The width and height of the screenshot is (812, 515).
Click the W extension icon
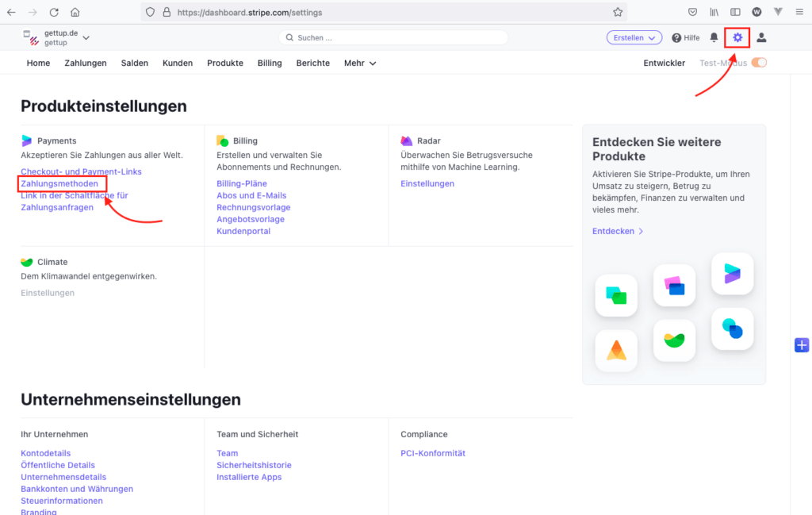click(x=756, y=12)
